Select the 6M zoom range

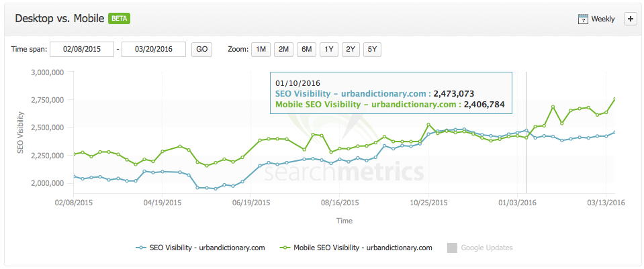(x=306, y=50)
